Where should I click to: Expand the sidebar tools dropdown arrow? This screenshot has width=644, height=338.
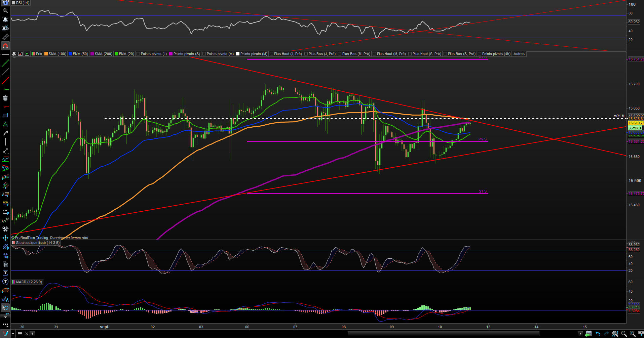pyautogui.click(x=5, y=316)
